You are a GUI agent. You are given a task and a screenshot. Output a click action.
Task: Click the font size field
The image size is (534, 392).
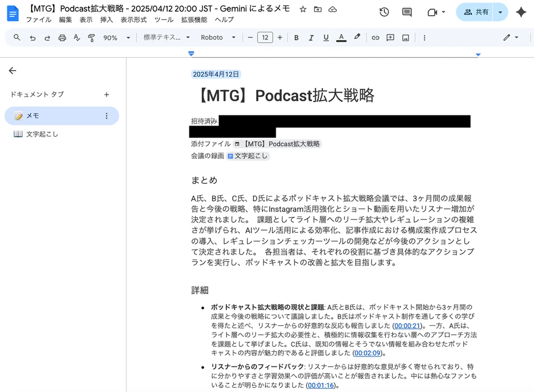coord(265,38)
